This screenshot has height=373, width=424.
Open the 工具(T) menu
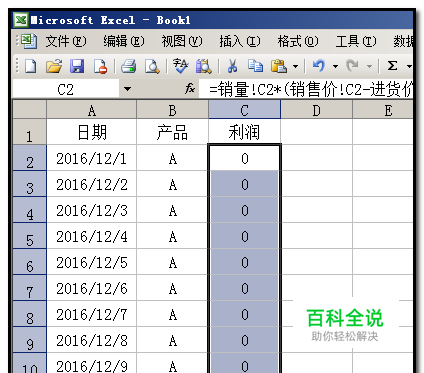356,41
